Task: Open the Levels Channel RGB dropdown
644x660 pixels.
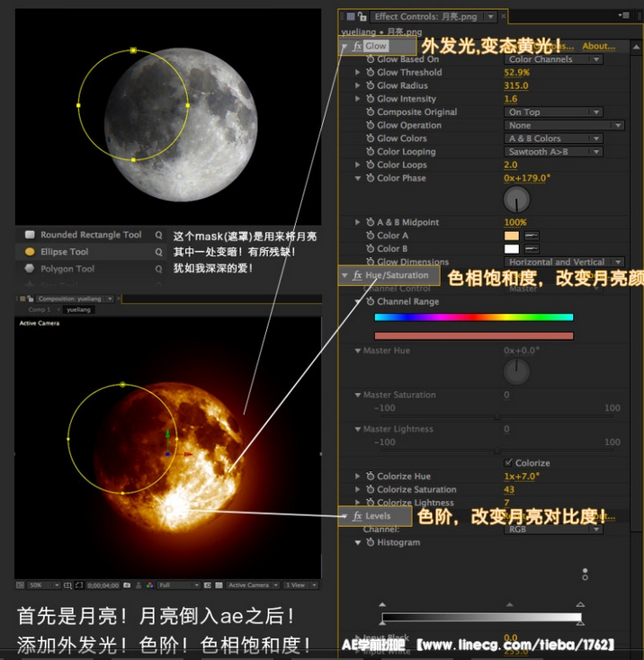Action: 553,529
